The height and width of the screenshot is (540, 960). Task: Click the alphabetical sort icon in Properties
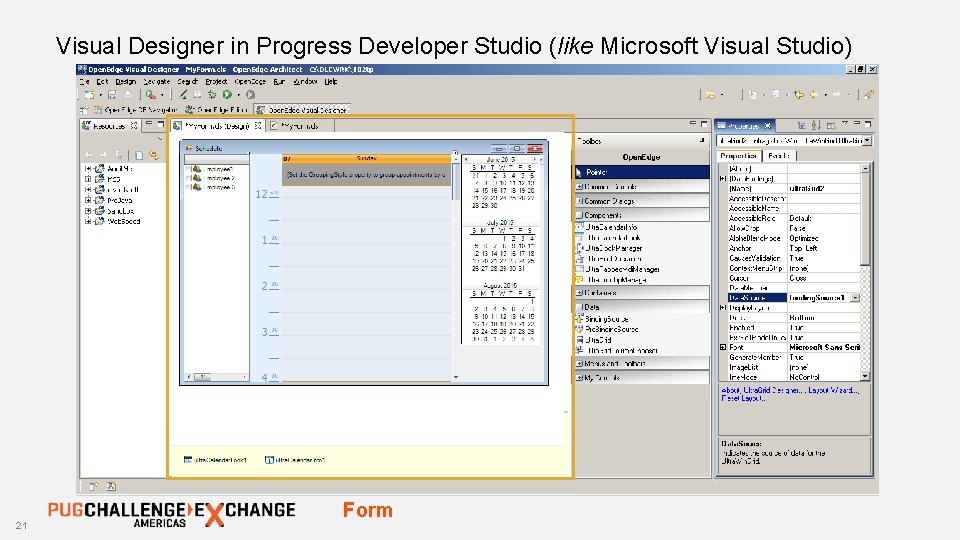816,125
